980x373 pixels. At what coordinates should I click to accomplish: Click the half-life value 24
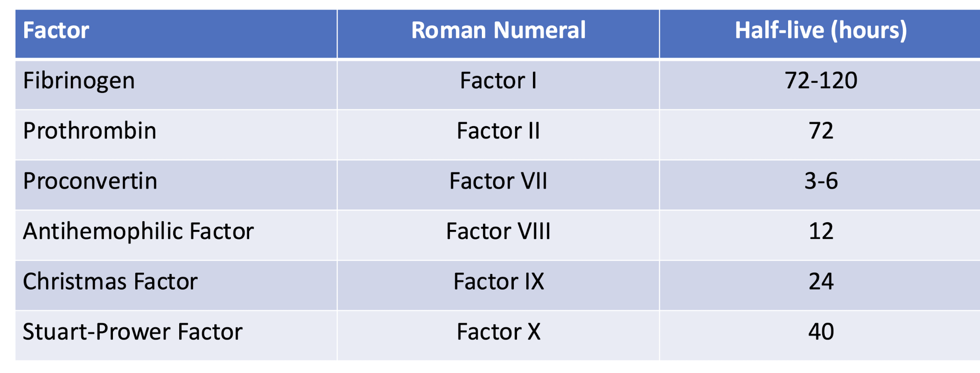point(820,282)
